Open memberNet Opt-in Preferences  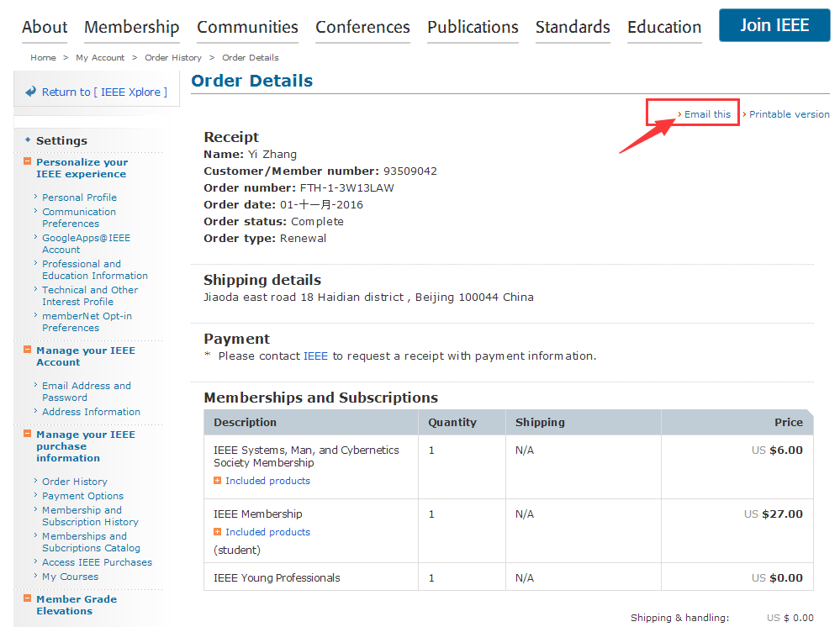[x=87, y=322]
